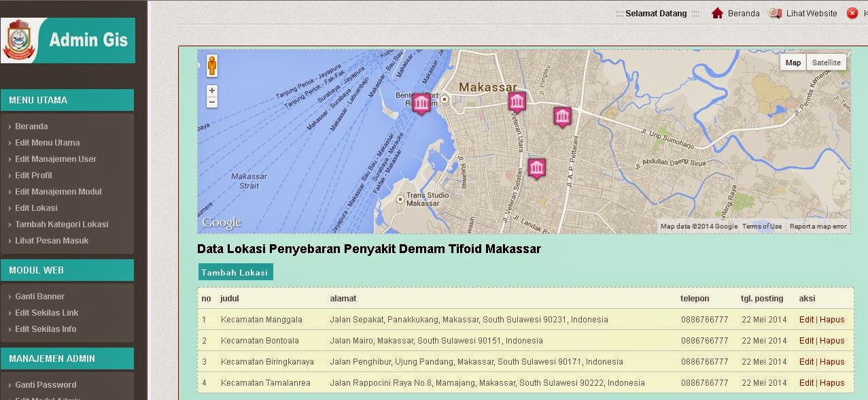Switch map to Satellite view
Viewport: 868px width, 400px height.
tap(826, 63)
